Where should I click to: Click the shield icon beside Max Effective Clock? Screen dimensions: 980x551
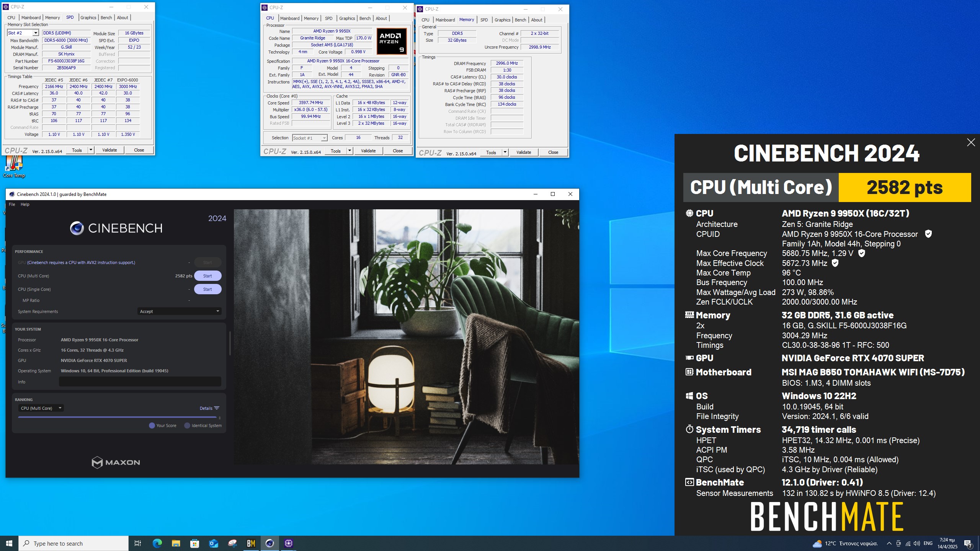[835, 263]
